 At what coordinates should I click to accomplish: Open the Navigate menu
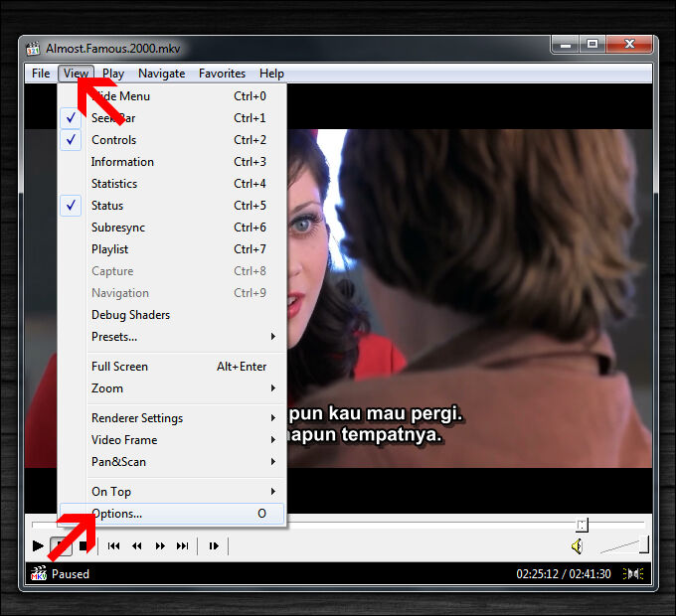(162, 74)
